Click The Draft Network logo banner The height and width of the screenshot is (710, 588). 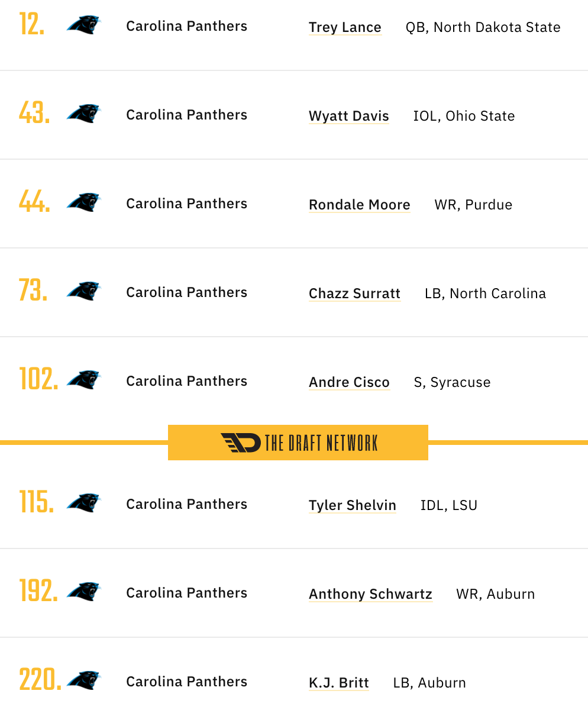coord(298,443)
